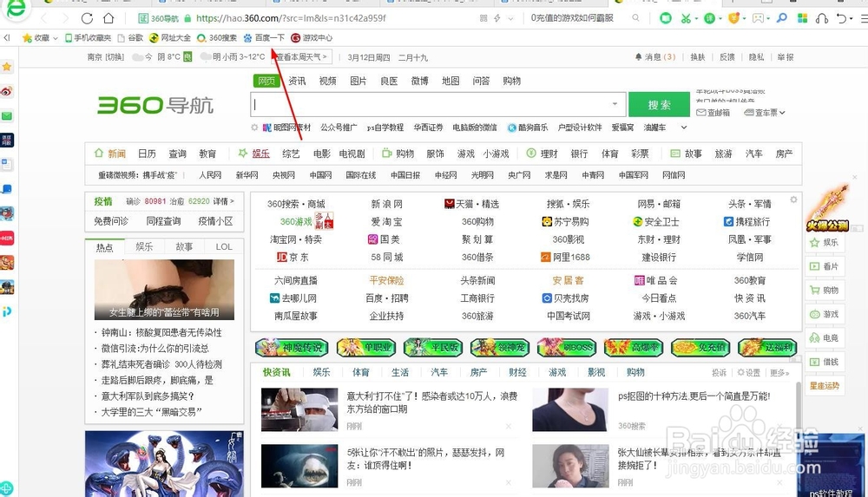Open the 携程旅行 link

[x=746, y=222]
